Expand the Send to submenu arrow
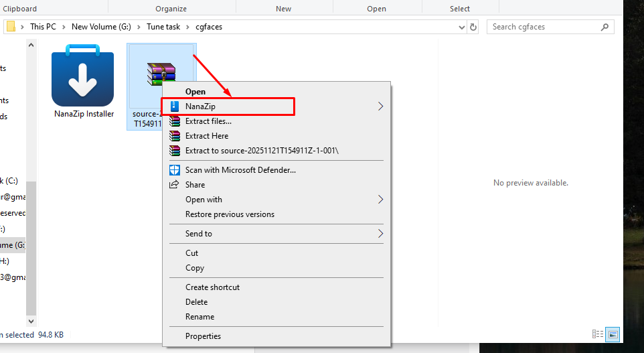 point(380,233)
